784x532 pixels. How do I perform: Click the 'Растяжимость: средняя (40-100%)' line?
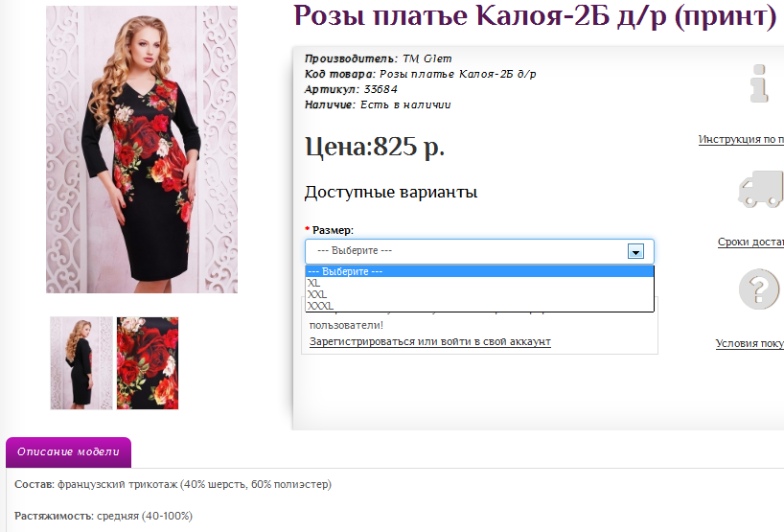pos(104,516)
